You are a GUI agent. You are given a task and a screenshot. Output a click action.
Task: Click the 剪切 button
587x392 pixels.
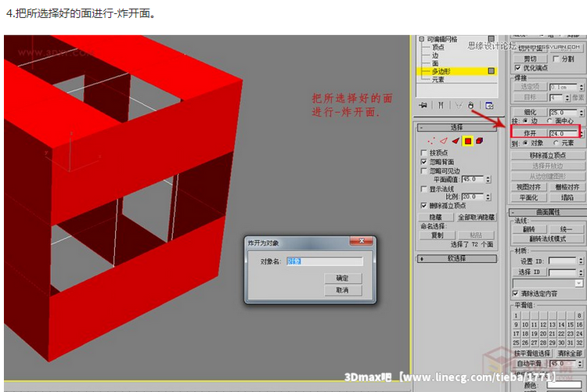[x=530, y=59]
